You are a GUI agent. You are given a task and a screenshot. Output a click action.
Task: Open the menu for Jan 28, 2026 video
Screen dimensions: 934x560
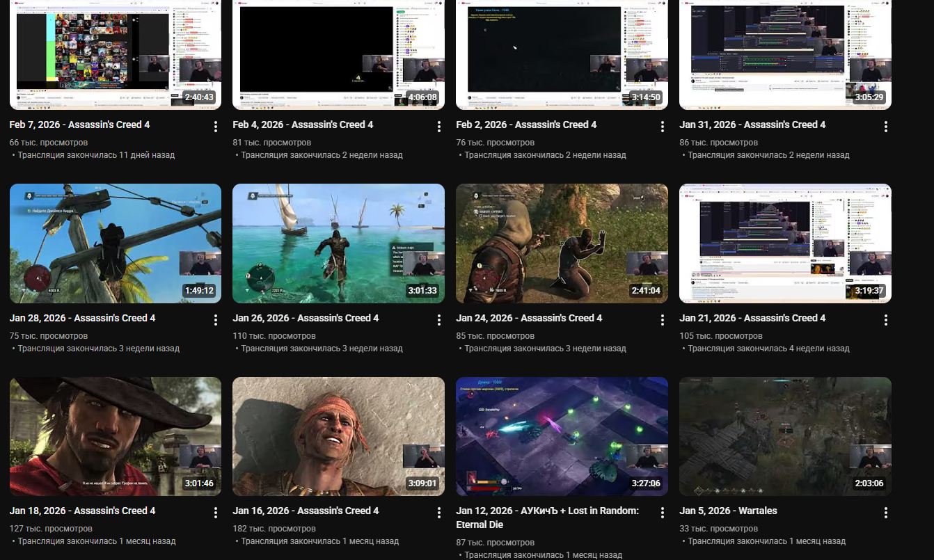pyautogui.click(x=216, y=320)
